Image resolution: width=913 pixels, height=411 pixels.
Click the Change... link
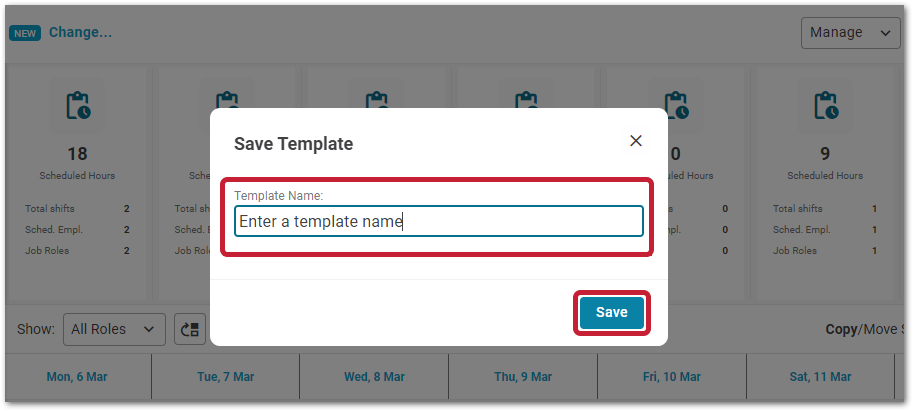coord(80,33)
